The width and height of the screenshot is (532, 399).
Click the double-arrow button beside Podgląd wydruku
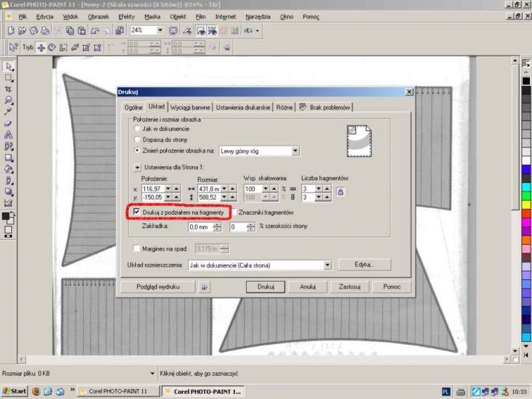(x=204, y=287)
